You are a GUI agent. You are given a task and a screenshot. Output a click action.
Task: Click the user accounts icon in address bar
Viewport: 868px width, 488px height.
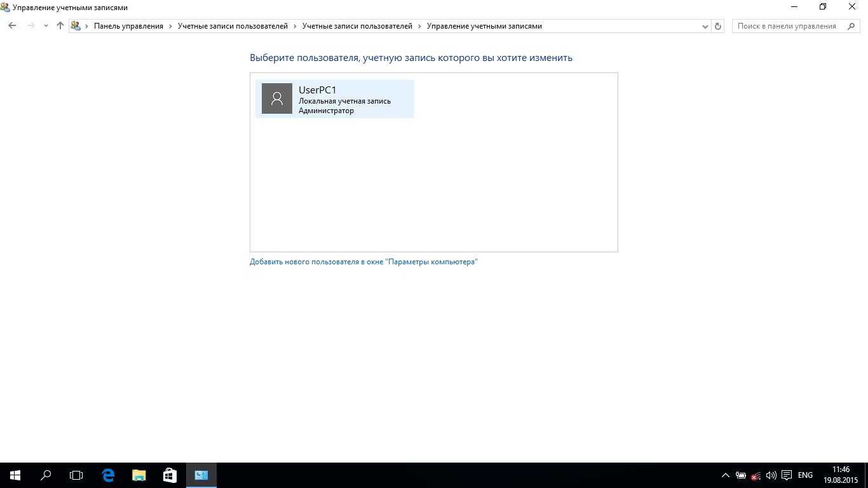point(76,26)
